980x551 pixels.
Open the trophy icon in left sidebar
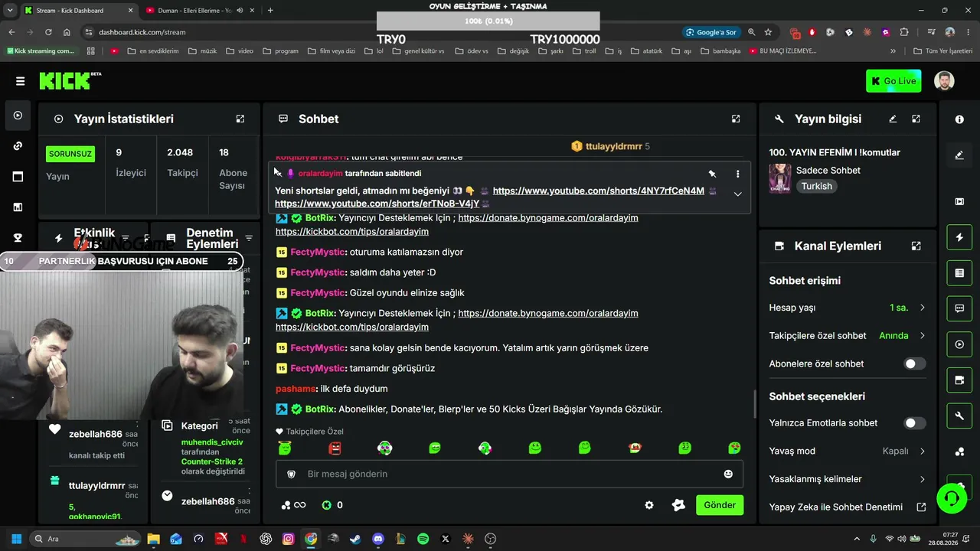(x=18, y=237)
